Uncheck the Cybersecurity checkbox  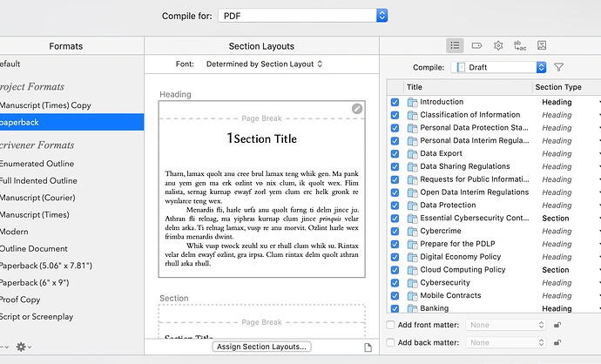tap(395, 283)
